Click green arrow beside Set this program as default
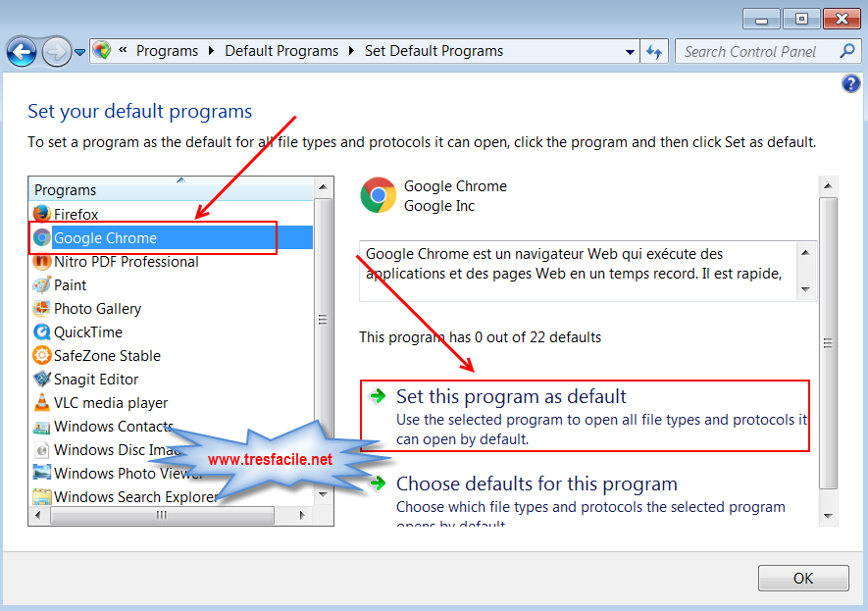Screen dimensions: 868x611 coord(378,395)
